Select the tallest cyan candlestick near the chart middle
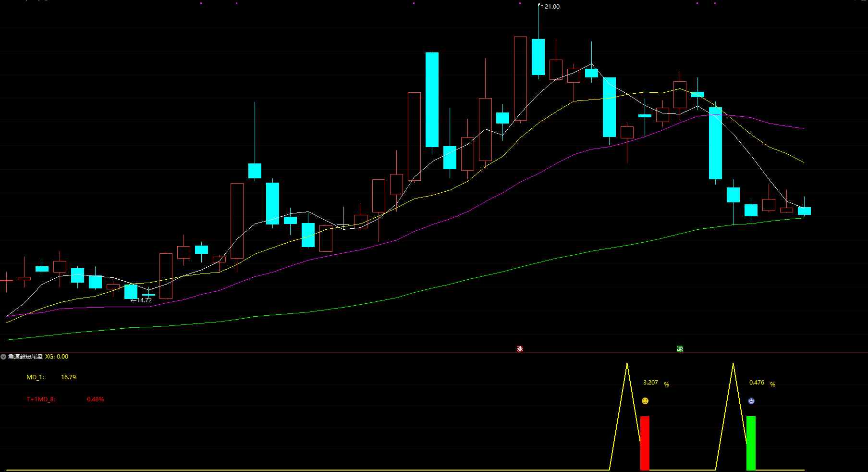Screen dimensions: 868x472 click(x=432, y=99)
